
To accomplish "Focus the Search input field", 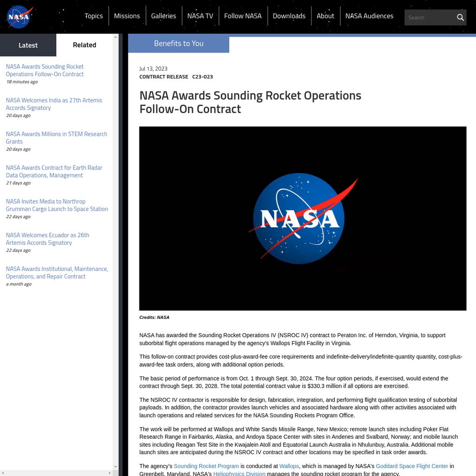I will pyautogui.click(x=430, y=18).
